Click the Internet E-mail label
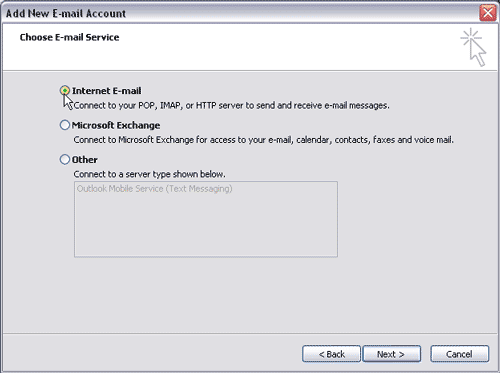This screenshot has height=373, width=500. 107,91
